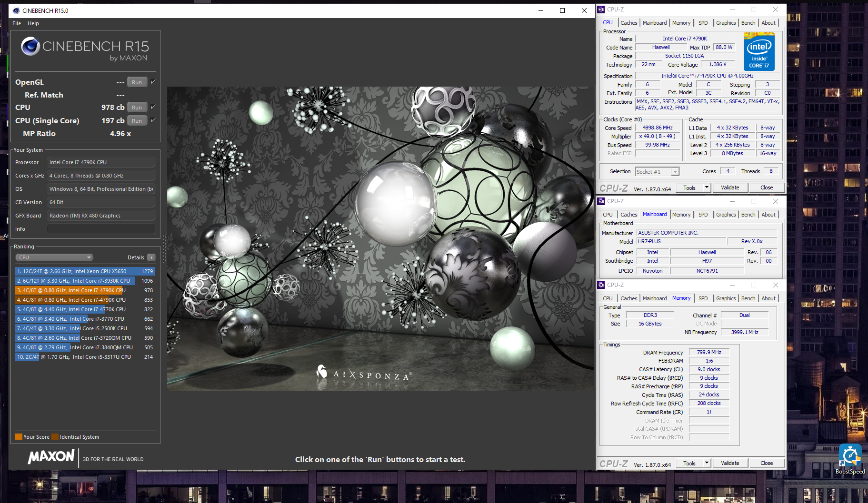This screenshot has height=503, width=868.
Task: Run the CPU benchmark
Action: pyautogui.click(x=137, y=107)
